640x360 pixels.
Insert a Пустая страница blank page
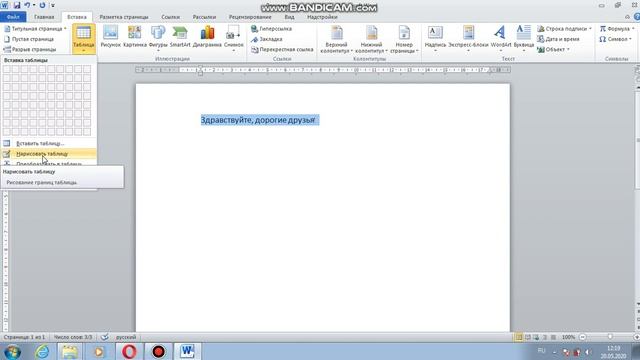29,39
